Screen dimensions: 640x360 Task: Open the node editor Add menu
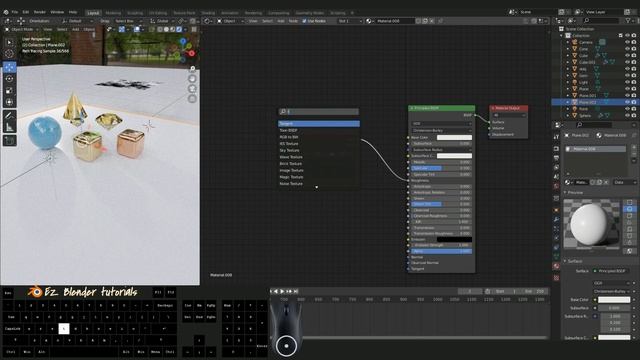pos(281,21)
